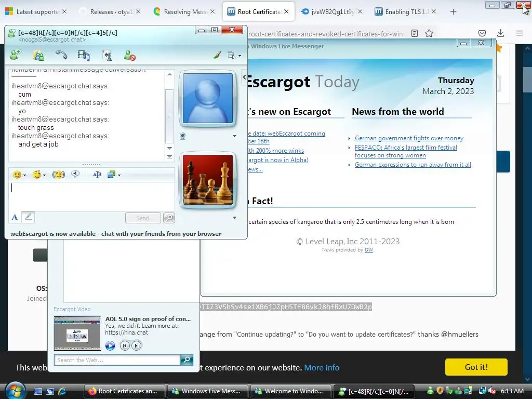Click chat history scrollbar down arrow

169,148
